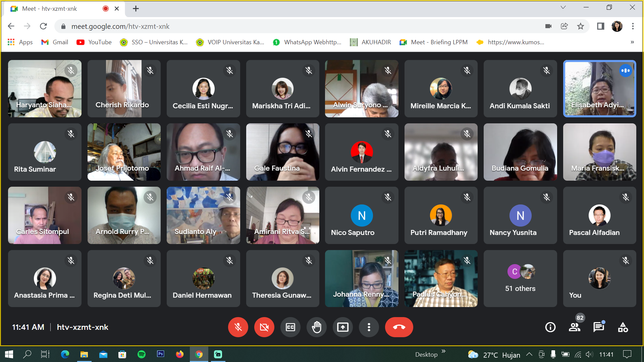Open the Activities shapes icon
Image resolution: width=644 pixels, height=362 pixels.
pyautogui.click(x=623, y=327)
